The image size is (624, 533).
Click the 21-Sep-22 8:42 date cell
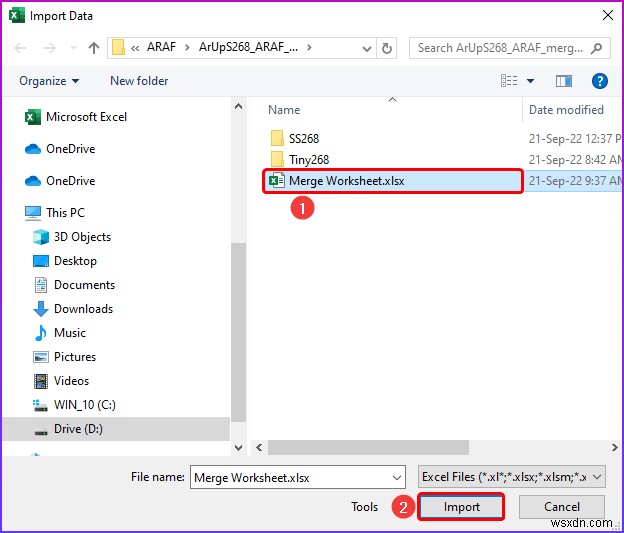pyautogui.click(x=575, y=160)
